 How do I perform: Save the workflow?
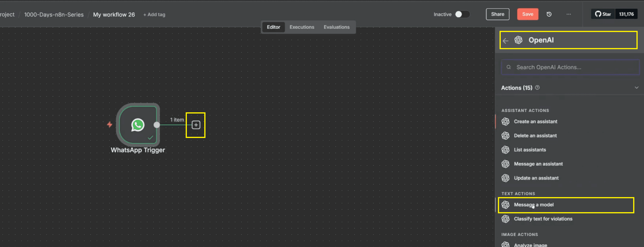[x=528, y=14]
